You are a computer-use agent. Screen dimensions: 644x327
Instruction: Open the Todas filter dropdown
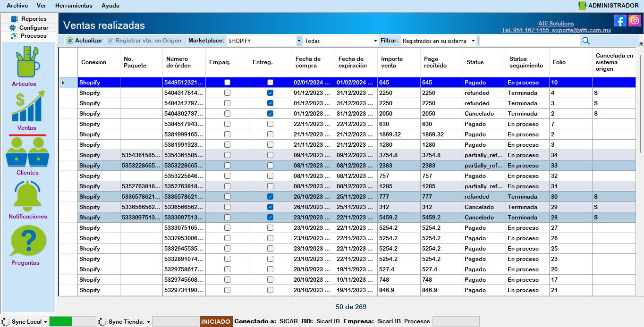[x=375, y=41]
